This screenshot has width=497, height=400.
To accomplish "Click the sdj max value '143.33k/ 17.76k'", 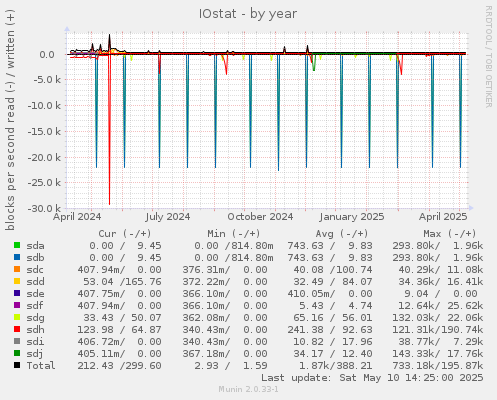I will (x=438, y=354).
